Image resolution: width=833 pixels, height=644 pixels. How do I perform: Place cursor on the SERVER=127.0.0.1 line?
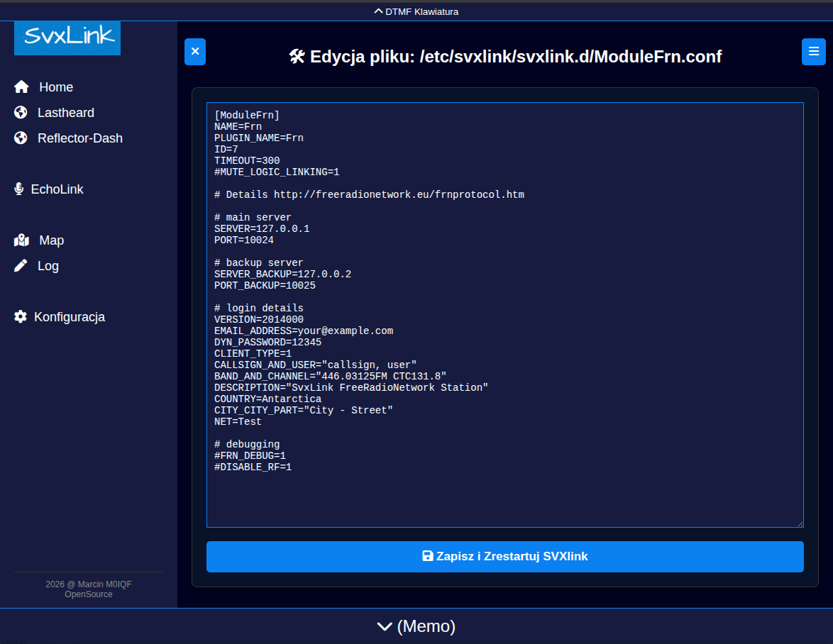pyautogui.click(x=262, y=229)
